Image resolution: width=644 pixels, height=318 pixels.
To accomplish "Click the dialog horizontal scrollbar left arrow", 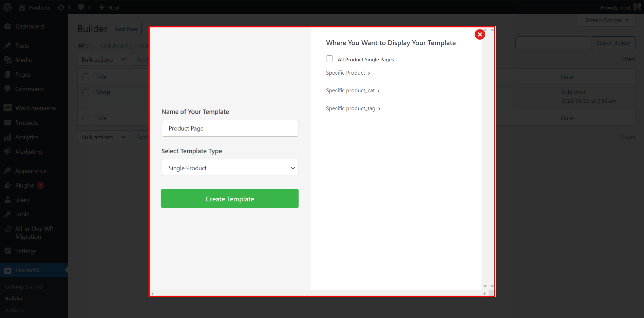I will [x=152, y=294].
